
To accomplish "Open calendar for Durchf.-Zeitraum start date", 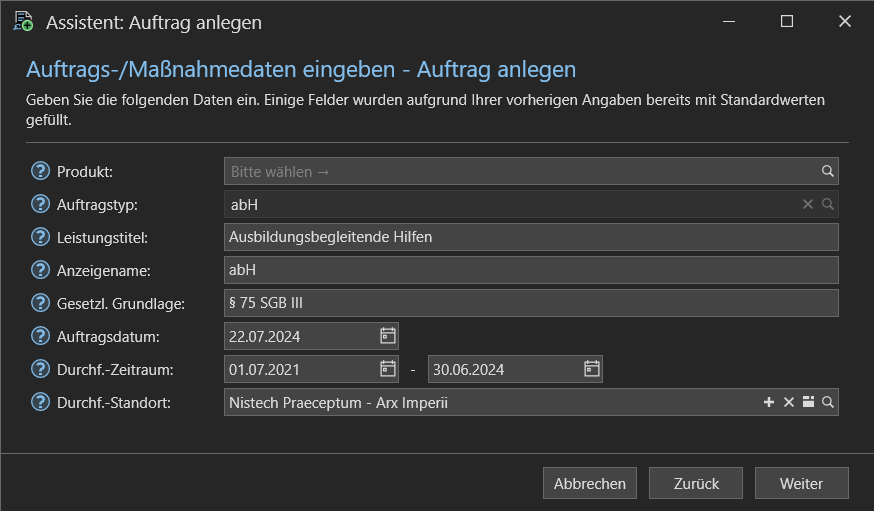I will point(387,369).
